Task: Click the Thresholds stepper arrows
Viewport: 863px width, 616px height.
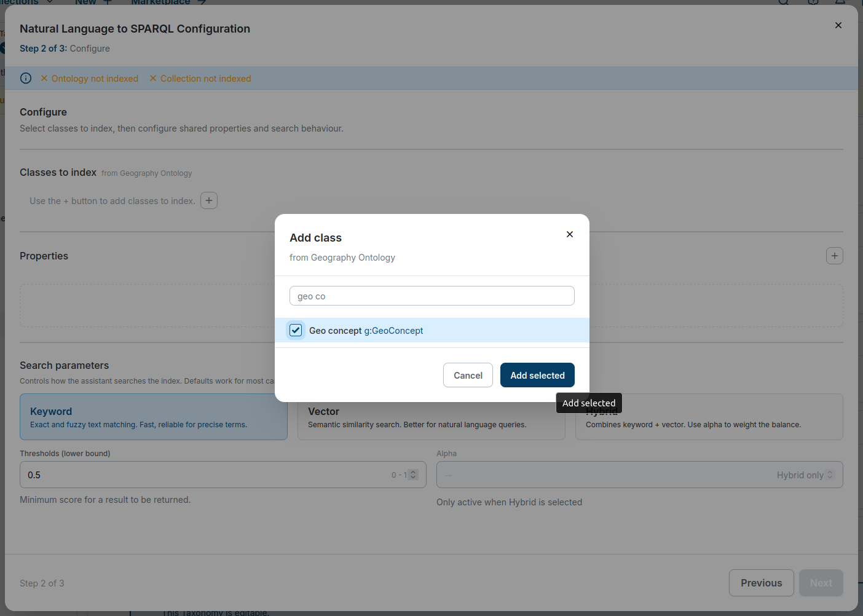Action: coord(413,475)
